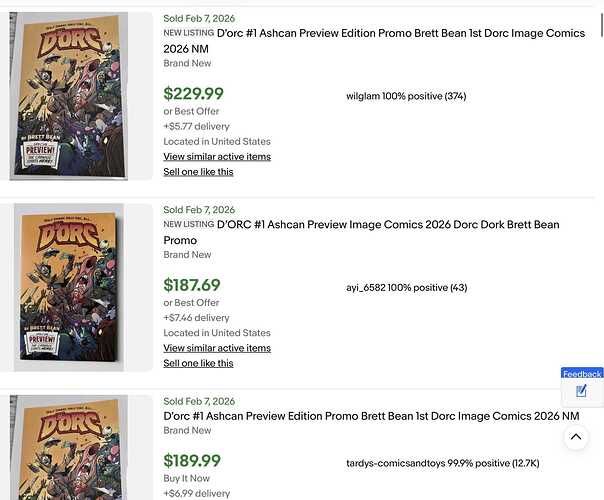604x500 pixels.
Task: Click the $189.99 sold price
Action: (192, 461)
